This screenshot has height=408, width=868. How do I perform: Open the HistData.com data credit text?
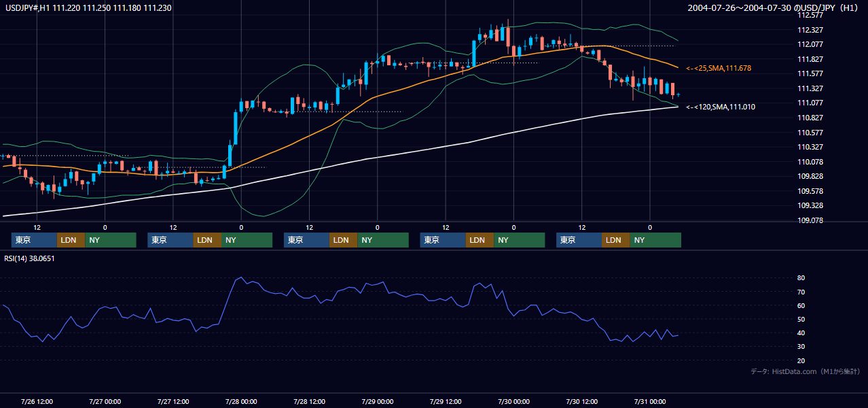pyautogui.click(x=806, y=371)
